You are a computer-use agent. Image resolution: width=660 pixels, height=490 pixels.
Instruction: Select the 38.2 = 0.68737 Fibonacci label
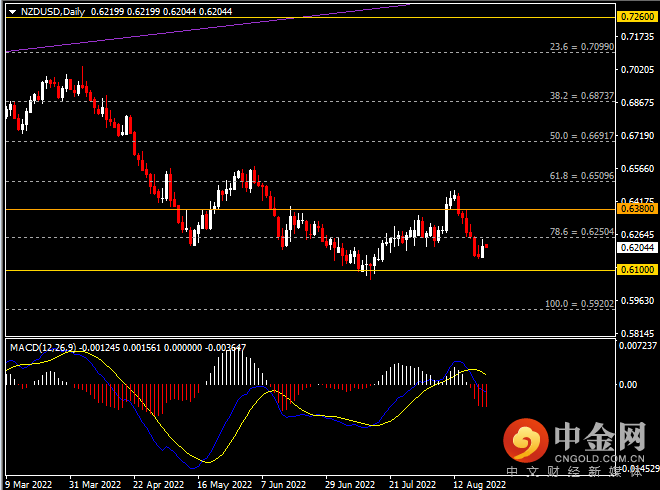(x=582, y=96)
